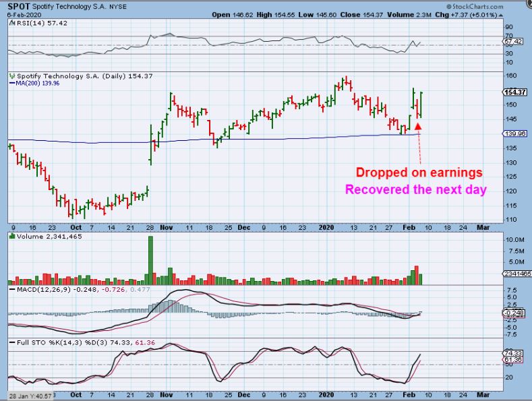Click the 154.37 last-price tag on right axis
Image resolution: width=532 pixels, height=401 pixels.
[x=514, y=92]
